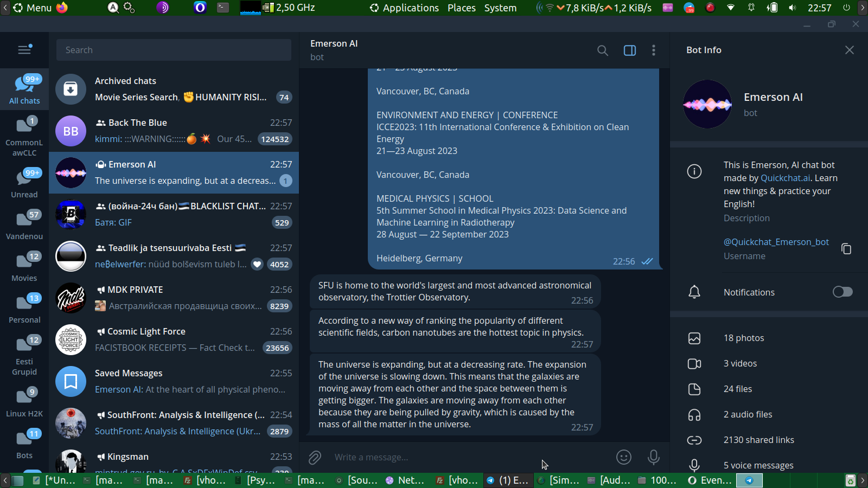The width and height of the screenshot is (868, 488).
Task: Click the bell icon beside Notifications
Action: pos(694,292)
